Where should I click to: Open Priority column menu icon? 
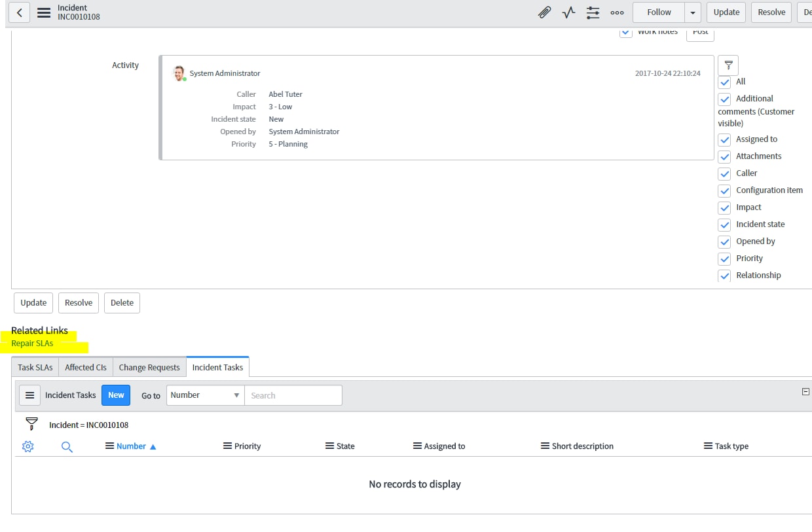pyautogui.click(x=227, y=446)
